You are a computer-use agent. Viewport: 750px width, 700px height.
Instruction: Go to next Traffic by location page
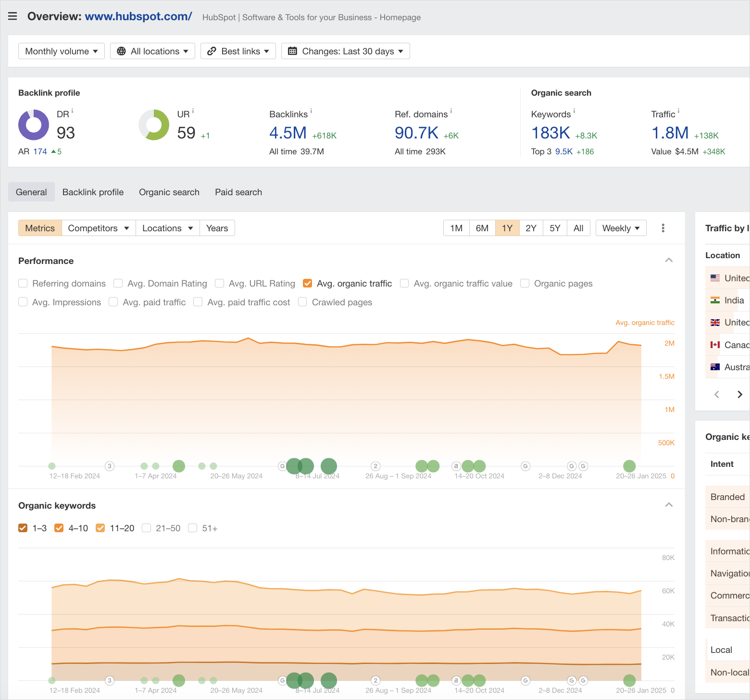click(x=740, y=394)
